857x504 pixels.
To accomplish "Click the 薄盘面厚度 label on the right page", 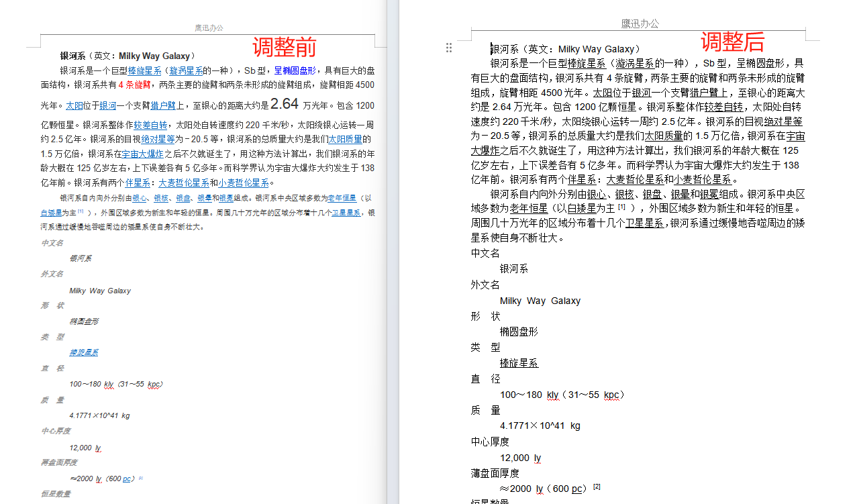I will 495,473.
